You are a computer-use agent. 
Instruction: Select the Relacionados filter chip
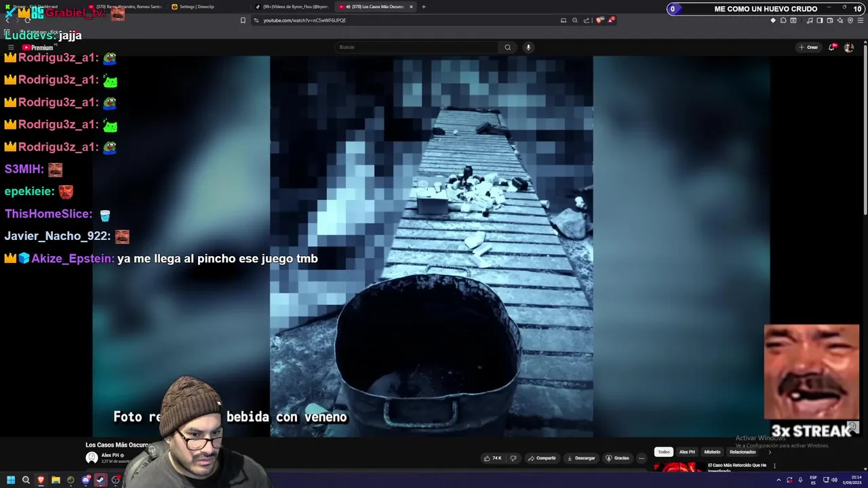[x=743, y=452]
